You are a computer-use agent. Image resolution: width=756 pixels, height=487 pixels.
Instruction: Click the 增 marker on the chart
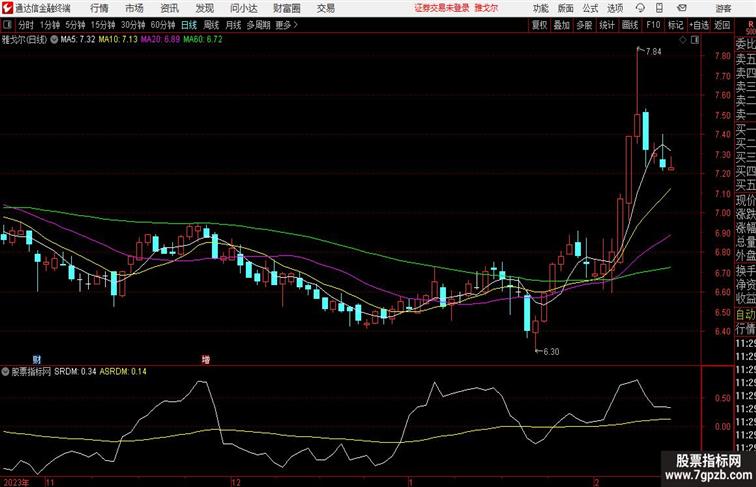coord(206,359)
